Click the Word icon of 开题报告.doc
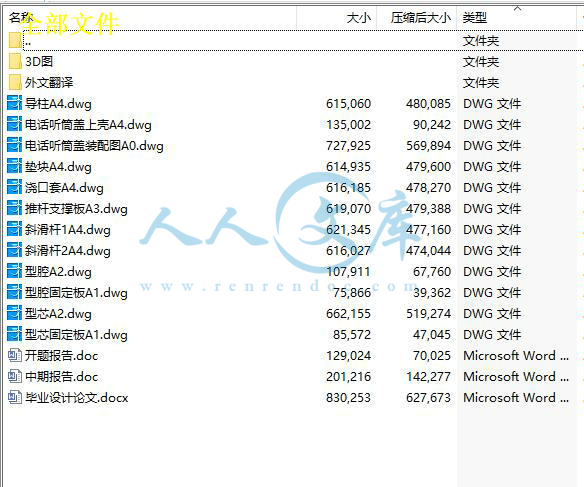584x487 pixels. [15, 356]
